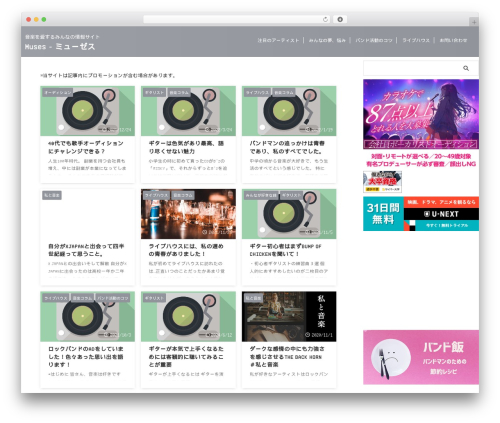Open the 注目のアーティスト menu item
This screenshot has width=500, height=423.
(278, 40)
